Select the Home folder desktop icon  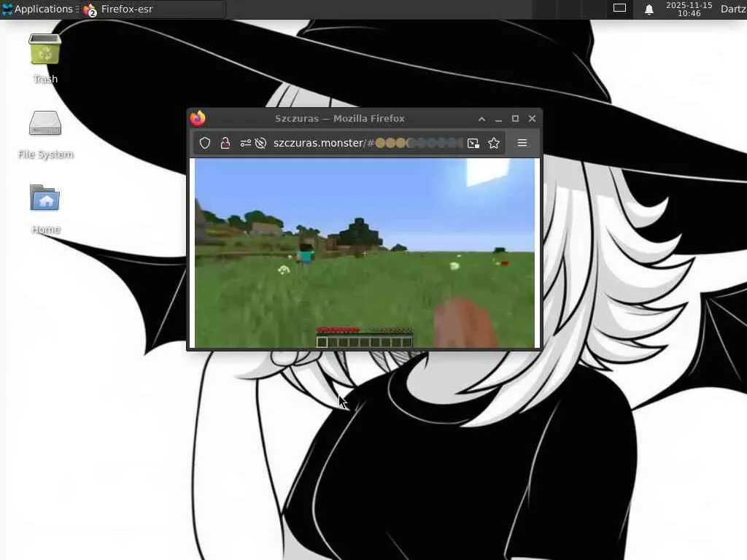(x=45, y=209)
